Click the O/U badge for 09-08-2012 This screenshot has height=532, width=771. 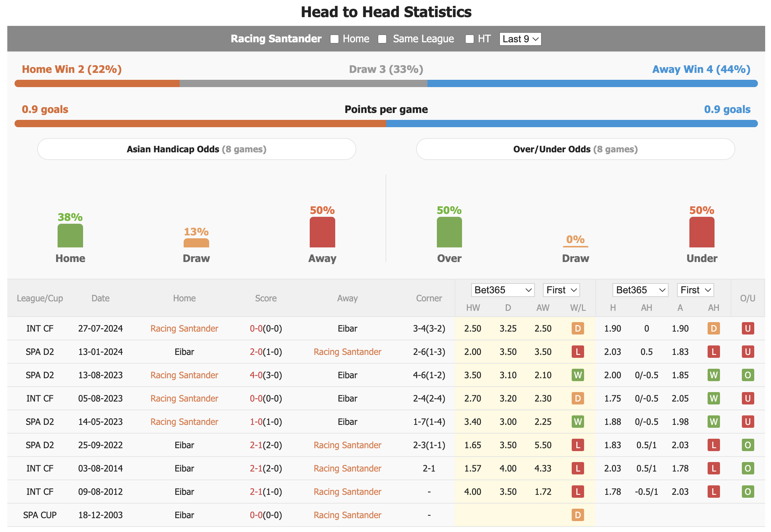coord(748,492)
